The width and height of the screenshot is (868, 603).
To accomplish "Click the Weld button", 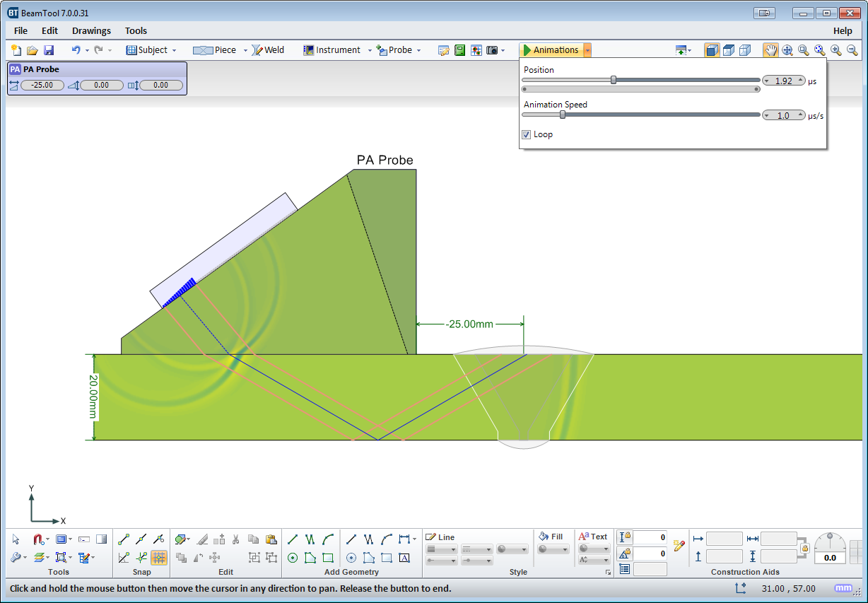I will [x=269, y=50].
